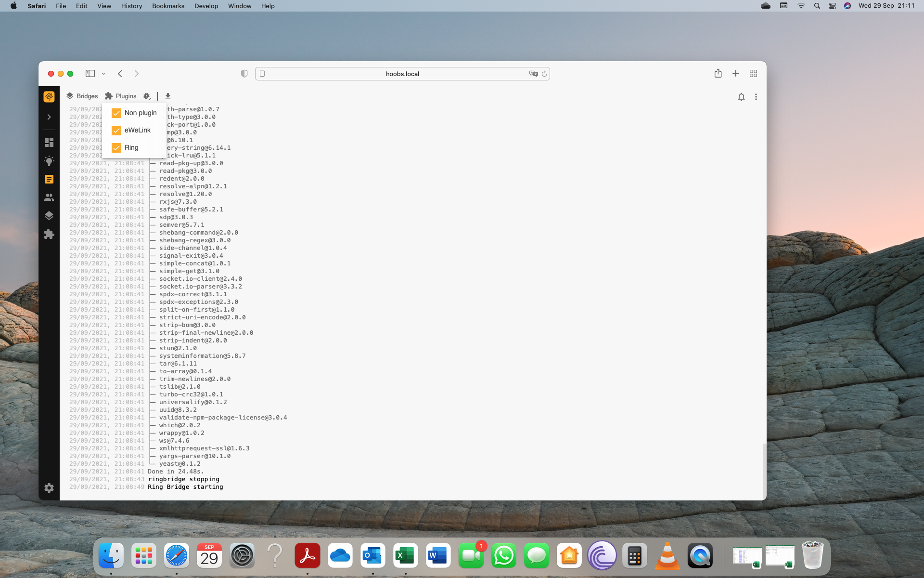Open notifications via bell icon
Screen dimensions: 924x578
tap(742, 97)
